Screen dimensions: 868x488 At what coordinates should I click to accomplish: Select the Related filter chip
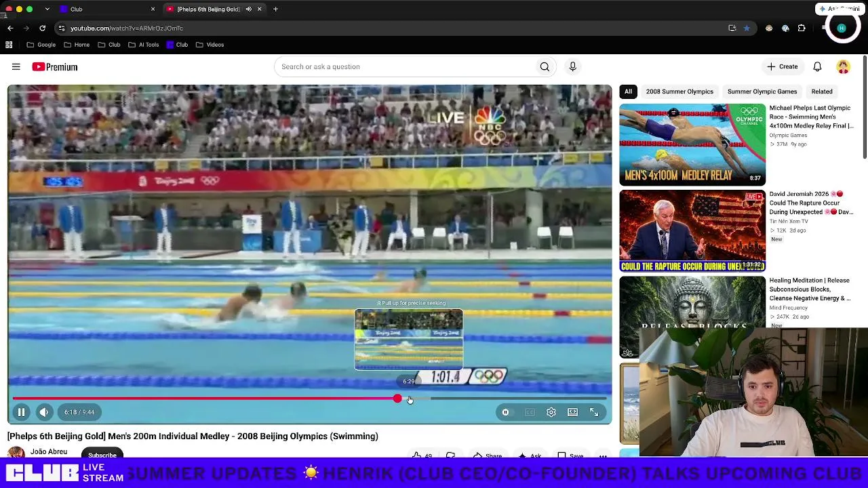(822, 91)
